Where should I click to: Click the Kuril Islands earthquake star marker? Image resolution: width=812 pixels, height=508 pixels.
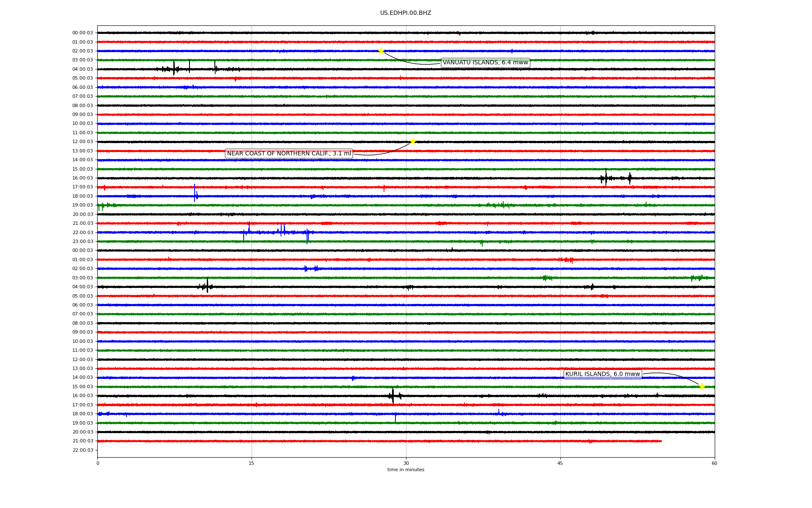pos(702,387)
